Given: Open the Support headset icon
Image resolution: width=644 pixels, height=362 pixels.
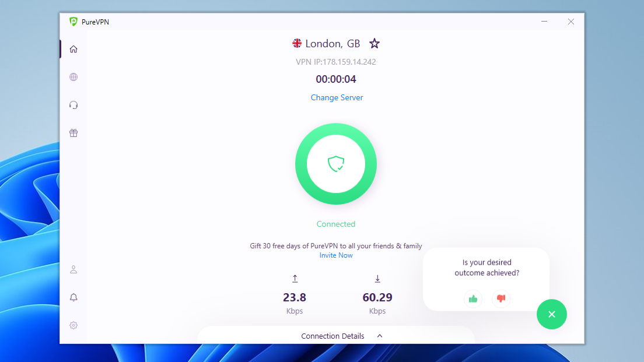Looking at the screenshot, I should point(73,105).
